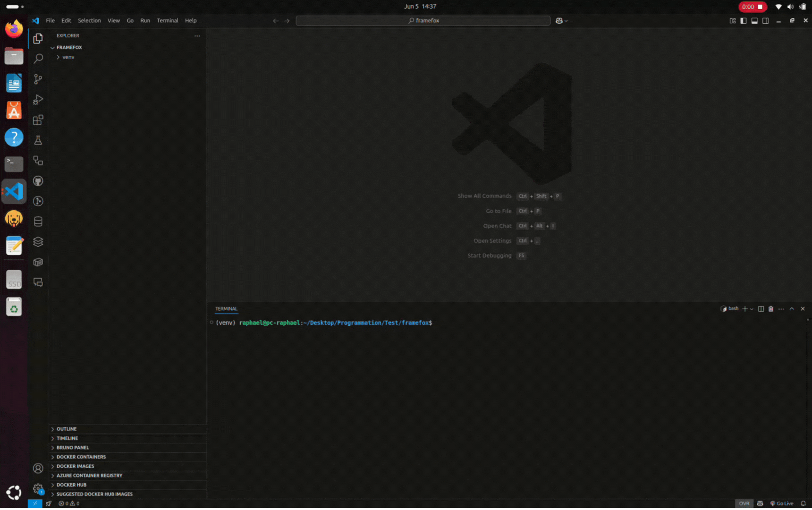Toggle OVR overtype mode in status bar
The width and height of the screenshot is (812, 510).
click(x=744, y=503)
